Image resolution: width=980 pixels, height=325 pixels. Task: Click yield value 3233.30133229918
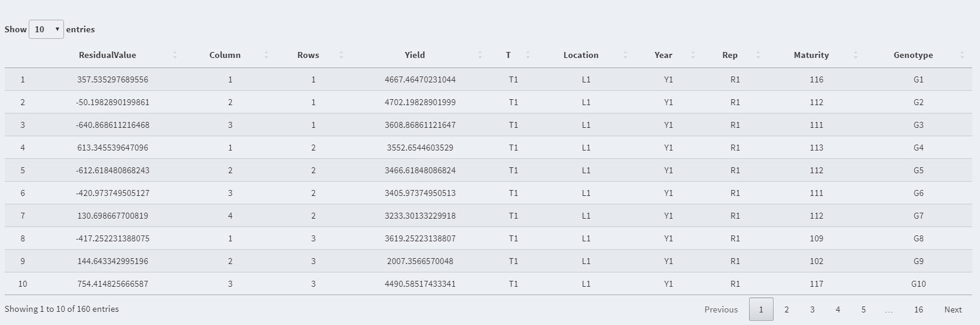click(420, 216)
